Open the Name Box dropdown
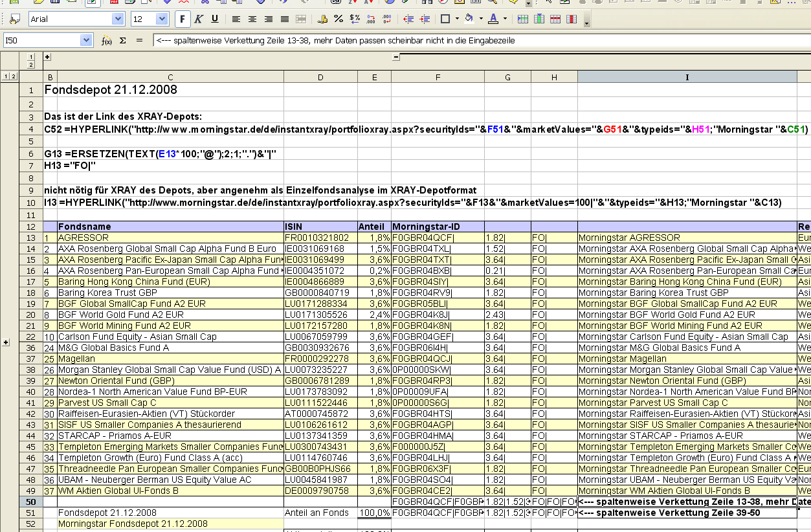This screenshot has height=532, width=811. 87,41
